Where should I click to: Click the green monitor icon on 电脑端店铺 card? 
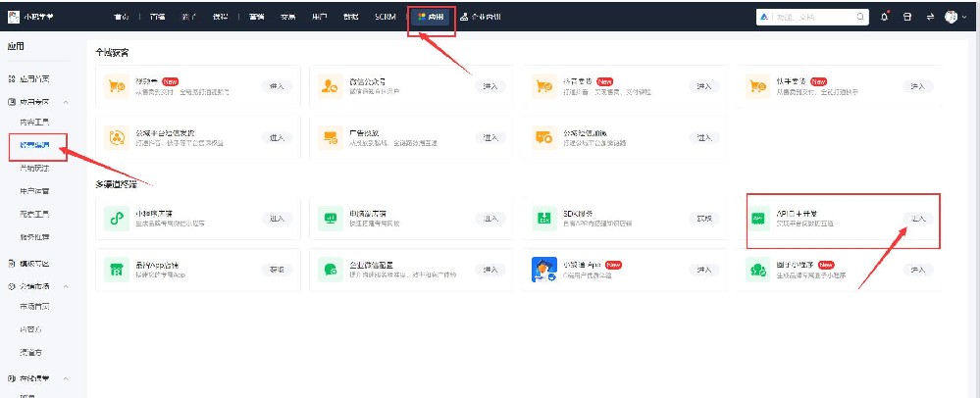point(329,218)
